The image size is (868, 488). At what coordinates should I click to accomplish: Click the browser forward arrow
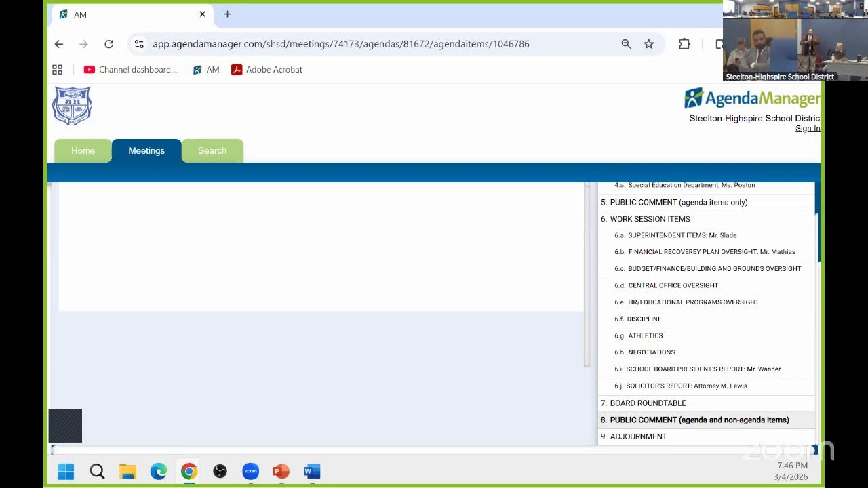[x=83, y=44]
